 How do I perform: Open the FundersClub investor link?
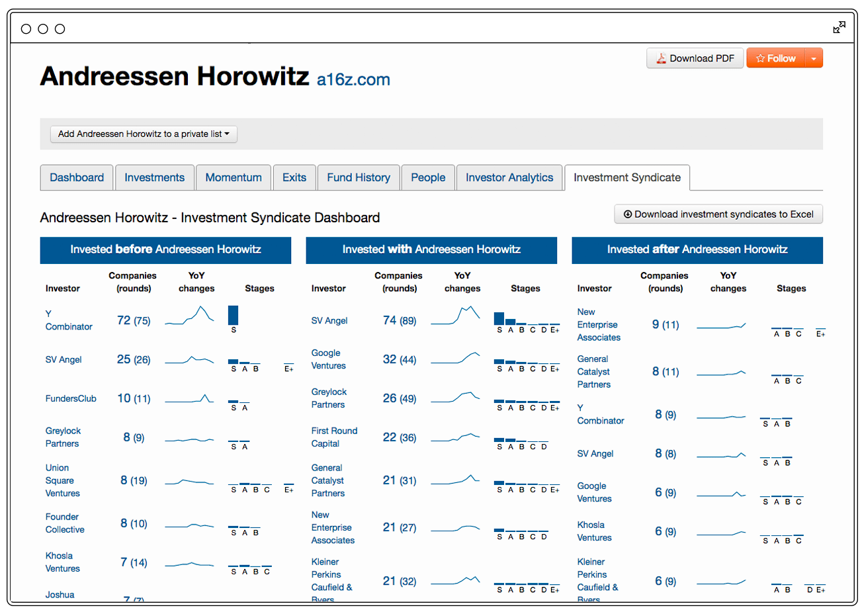pyautogui.click(x=71, y=399)
